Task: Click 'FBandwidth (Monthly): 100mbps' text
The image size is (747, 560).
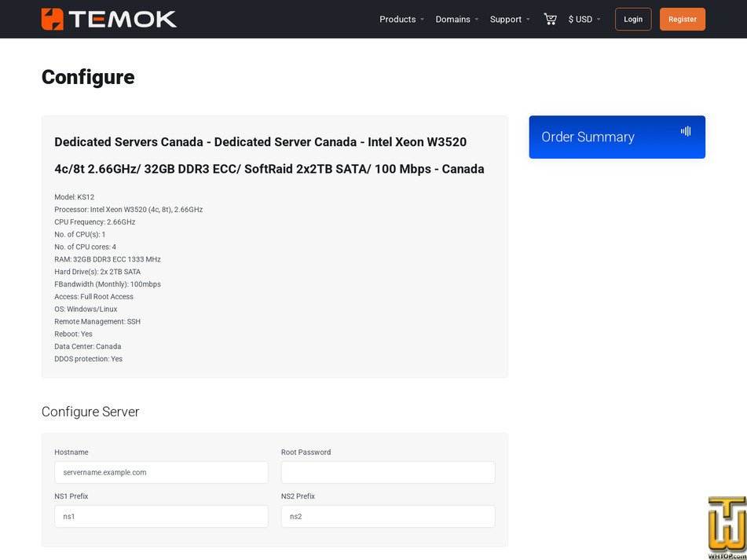Action: [x=108, y=284]
